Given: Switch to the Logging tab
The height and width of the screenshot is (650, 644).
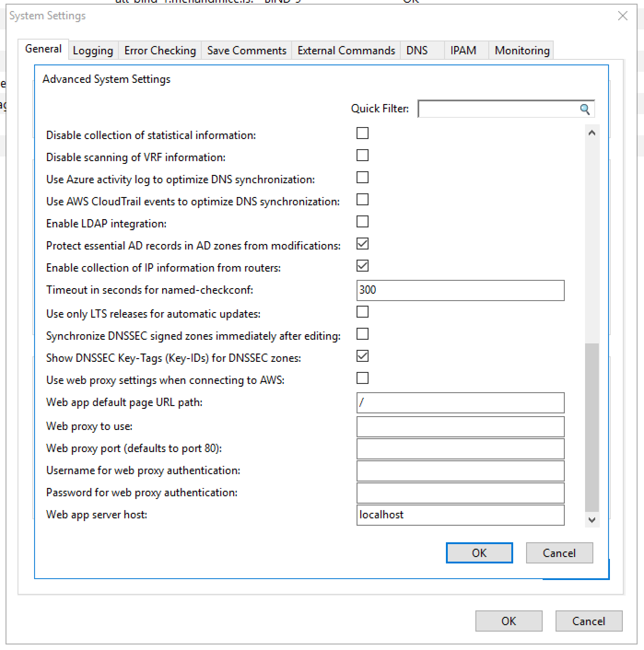Looking at the screenshot, I should tap(93, 51).
